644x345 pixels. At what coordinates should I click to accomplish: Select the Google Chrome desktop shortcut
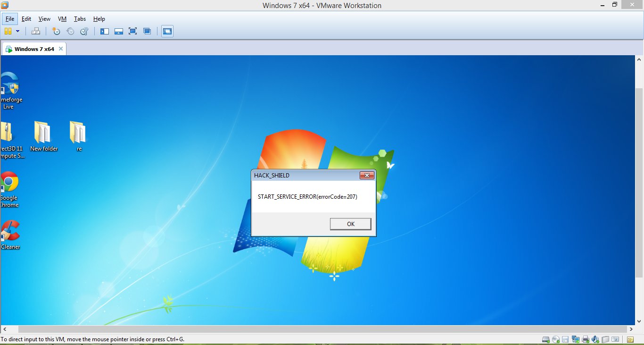coord(9,189)
